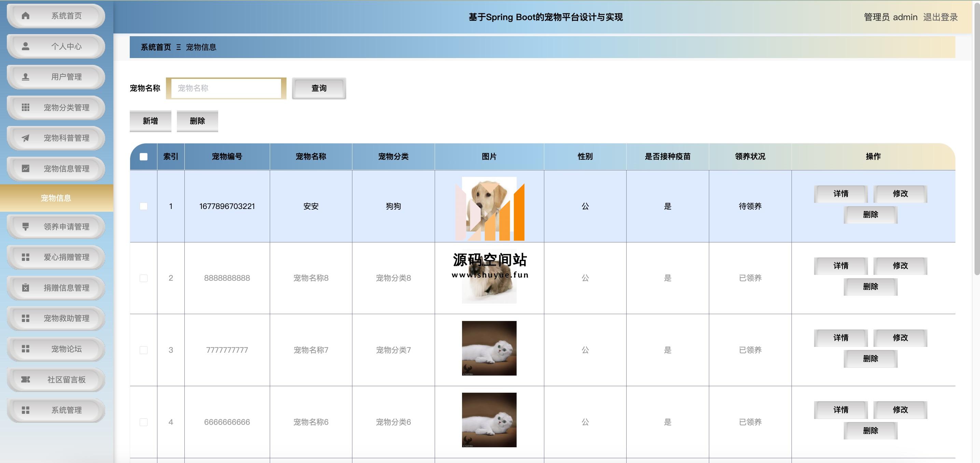Click the breadcrumb separator icon
Image resolution: width=980 pixels, height=463 pixels.
click(179, 47)
